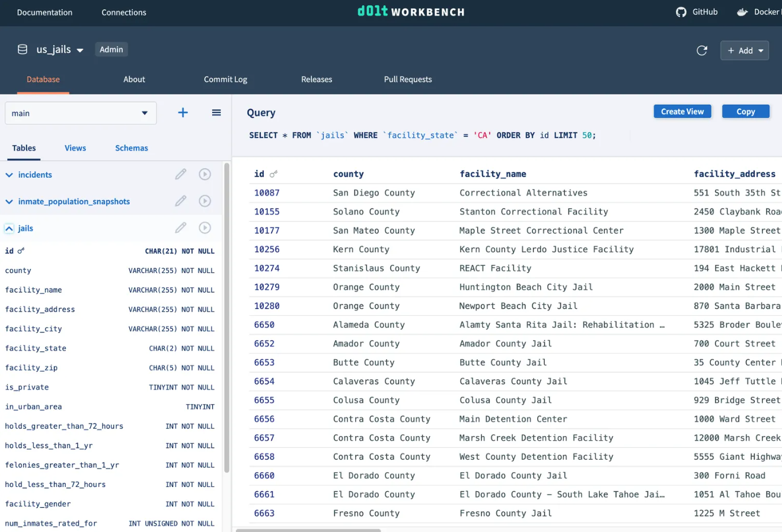Screen dimensions: 782x532
Task: Click the key icon next to the id schema field
Action: pos(21,251)
